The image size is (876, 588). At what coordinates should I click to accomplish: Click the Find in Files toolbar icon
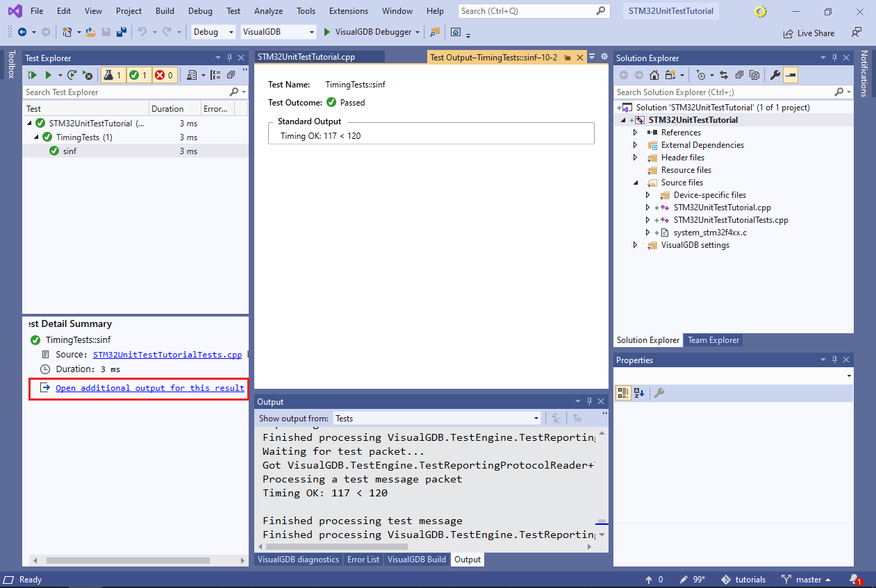pos(436,32)
